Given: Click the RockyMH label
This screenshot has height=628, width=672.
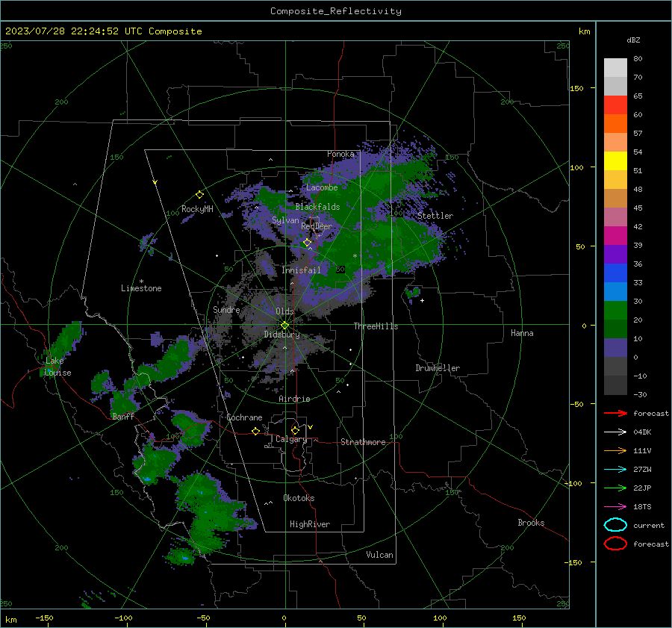Looking at the screenshot, I should (197, 209).
